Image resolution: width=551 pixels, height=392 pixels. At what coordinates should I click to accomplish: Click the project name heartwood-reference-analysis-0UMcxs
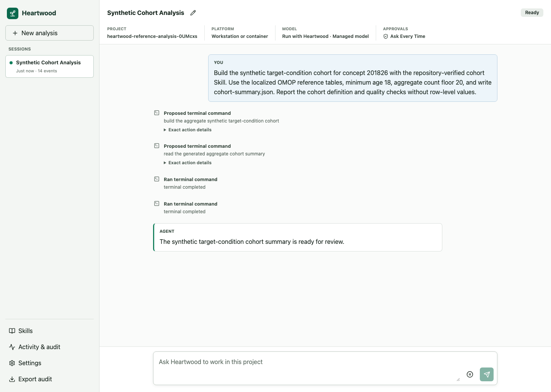(x=152, y=36)
